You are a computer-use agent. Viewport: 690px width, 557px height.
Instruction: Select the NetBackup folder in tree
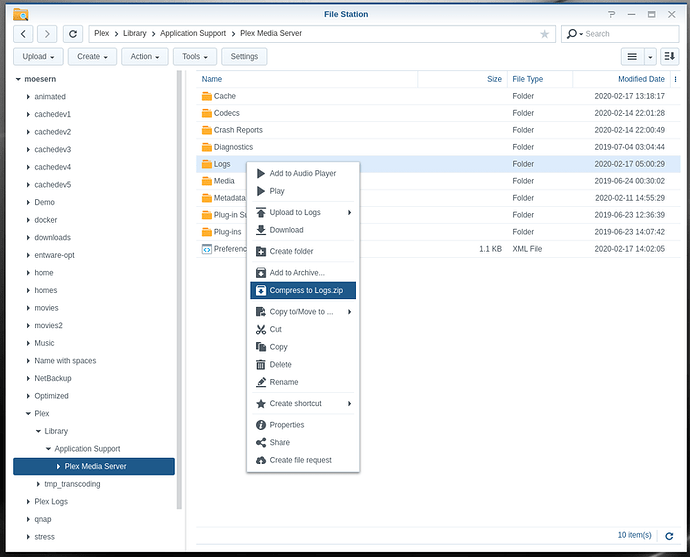pos(53,378)
